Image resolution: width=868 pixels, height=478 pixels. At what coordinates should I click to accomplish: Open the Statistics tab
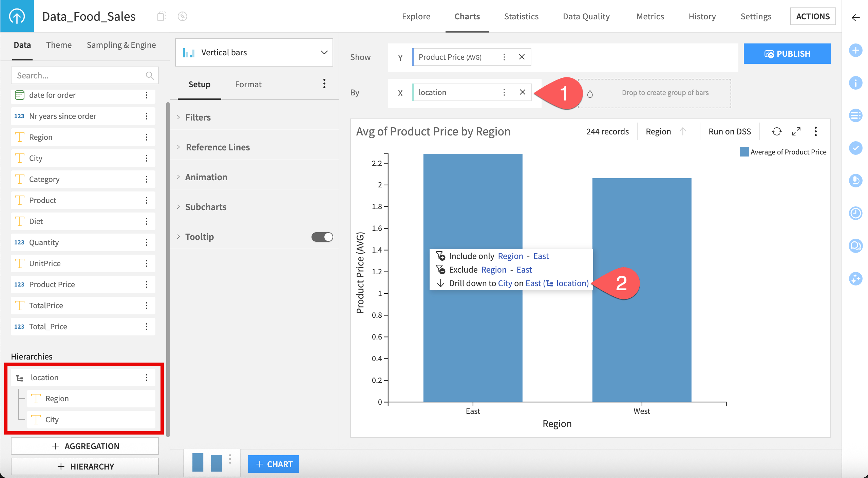tap(521, 16)
